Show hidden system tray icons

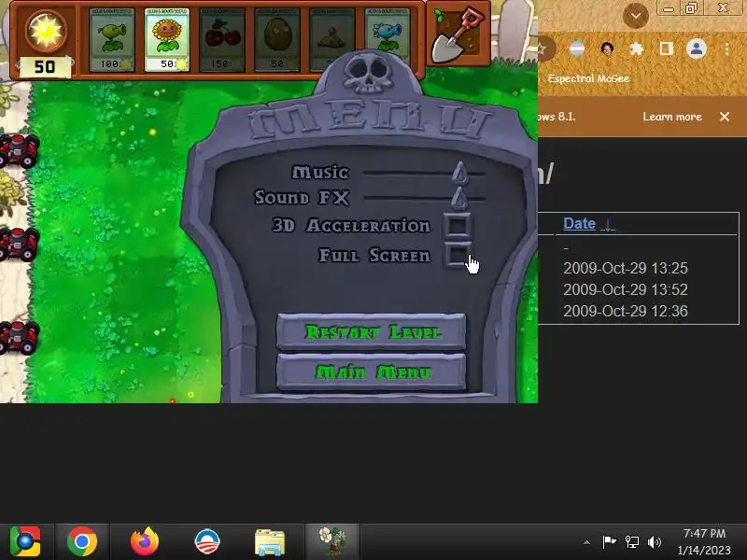pos(587,542)
